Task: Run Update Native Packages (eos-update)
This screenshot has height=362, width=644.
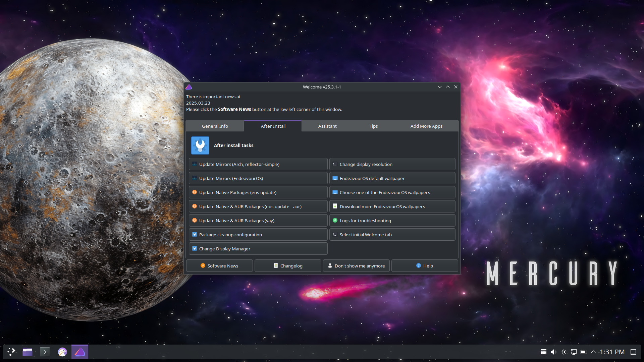Action: (258, 192)
